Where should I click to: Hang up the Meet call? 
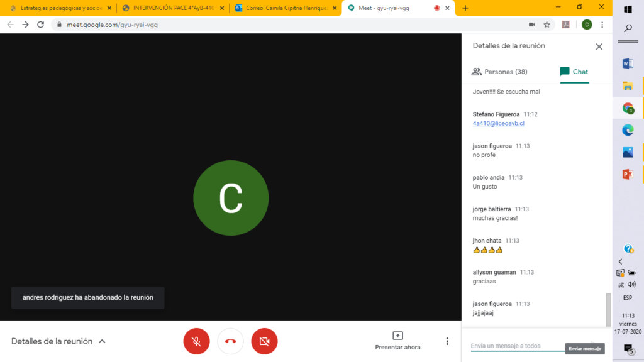(230, 341)
